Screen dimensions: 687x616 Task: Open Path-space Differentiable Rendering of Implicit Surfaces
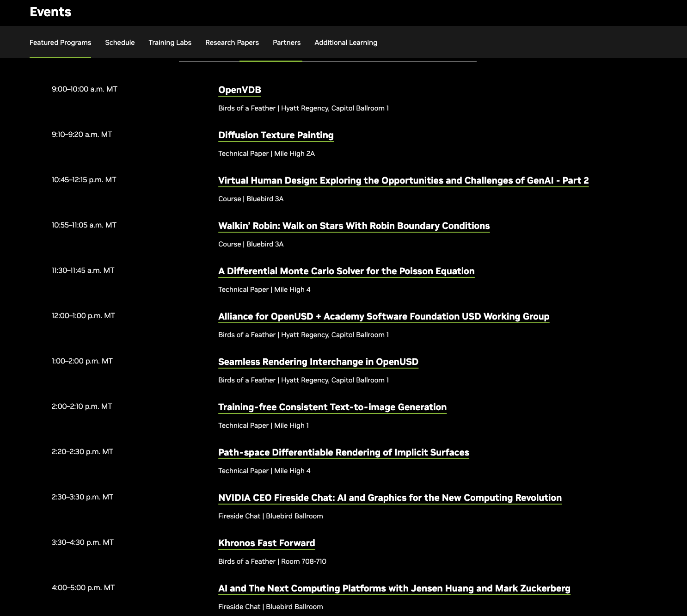[343, 452]
